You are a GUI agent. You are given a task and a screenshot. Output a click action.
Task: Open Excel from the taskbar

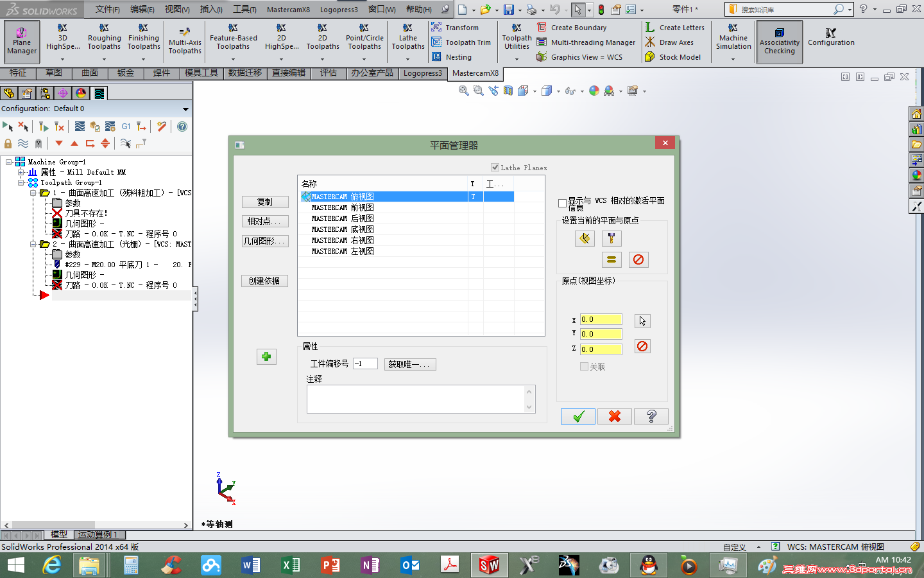click(291, 565)
